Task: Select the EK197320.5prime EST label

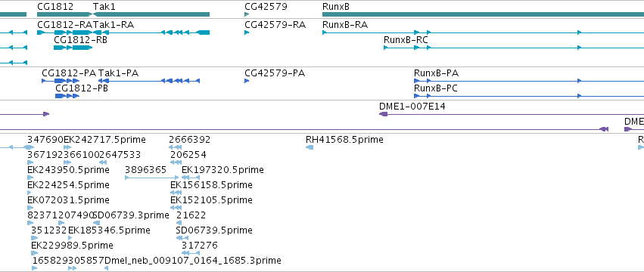Action: (x=222, y=170)
